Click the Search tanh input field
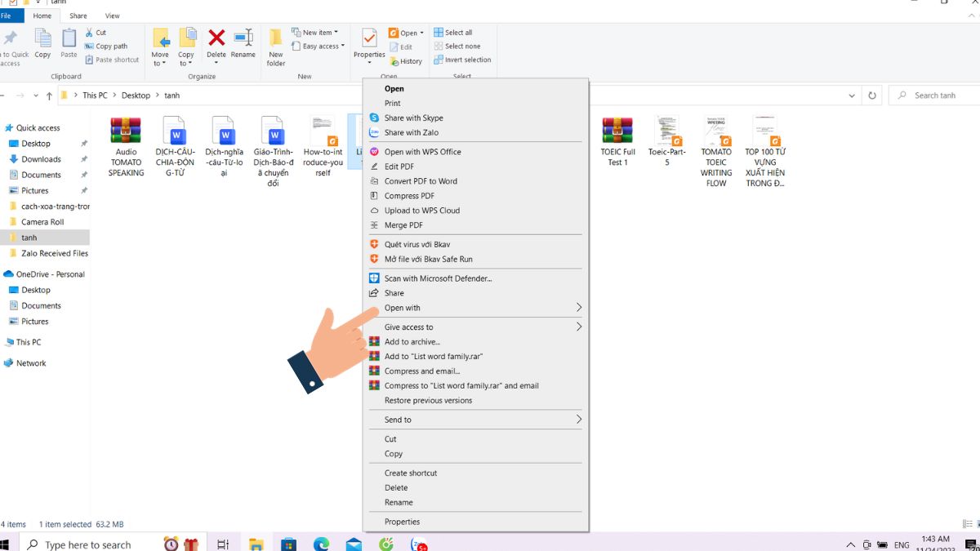 coord(939,96)
